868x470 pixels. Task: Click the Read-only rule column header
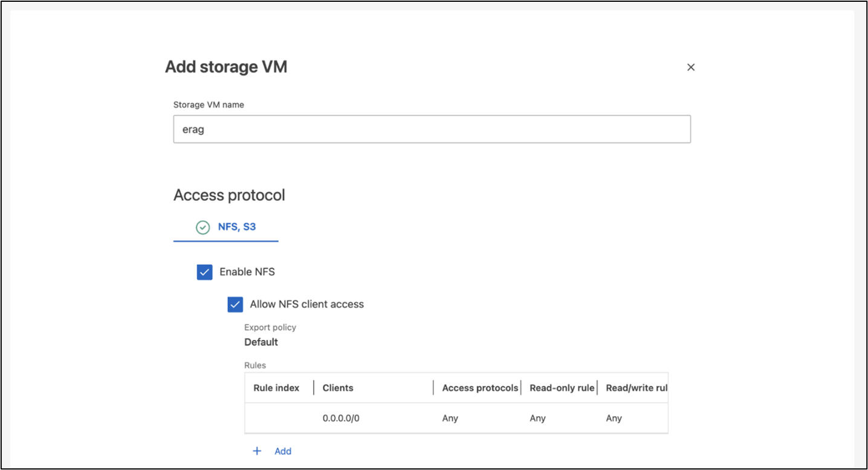(562, 388)
